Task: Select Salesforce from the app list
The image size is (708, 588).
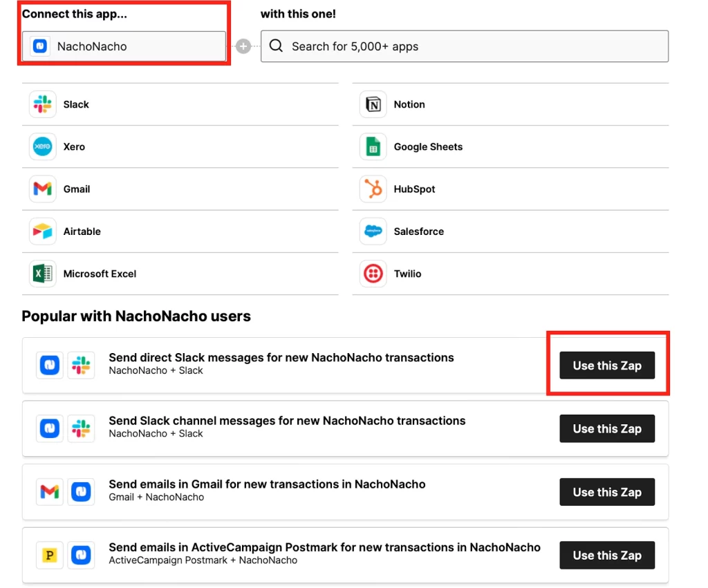Action: point(511,231)
